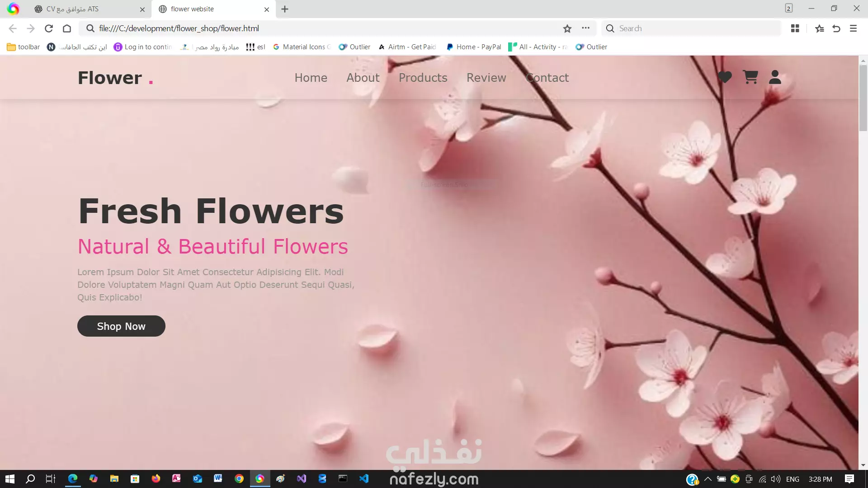Open the browser hamburger menu
Viewport: 868px width, 488px height.
[x=853, y=28]
